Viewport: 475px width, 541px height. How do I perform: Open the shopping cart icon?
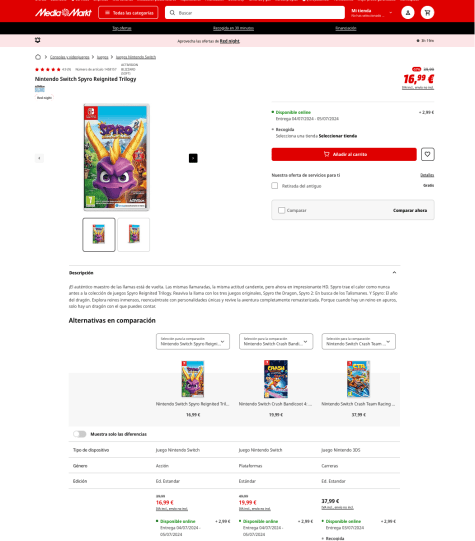point(427,13)
